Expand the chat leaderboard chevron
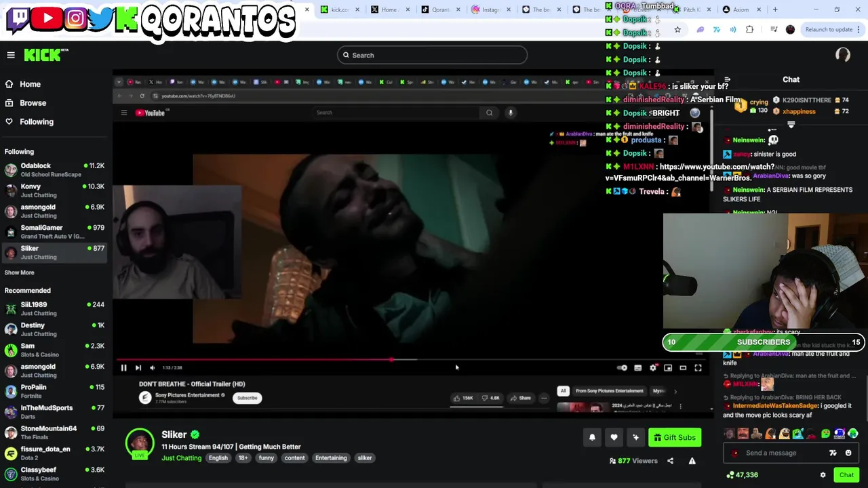Image resolution: width=868 pixels, height=488 pixels. (791, 125)
